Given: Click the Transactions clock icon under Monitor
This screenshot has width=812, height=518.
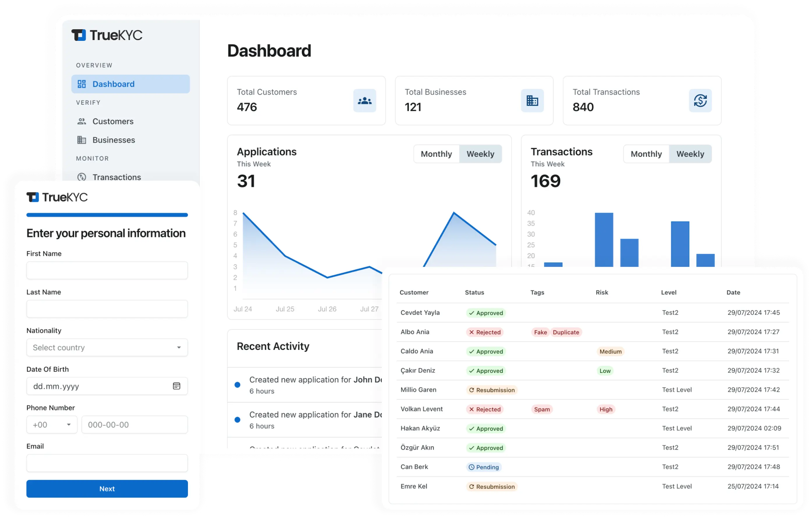Looking at the screenshot, I should (82, 177).
